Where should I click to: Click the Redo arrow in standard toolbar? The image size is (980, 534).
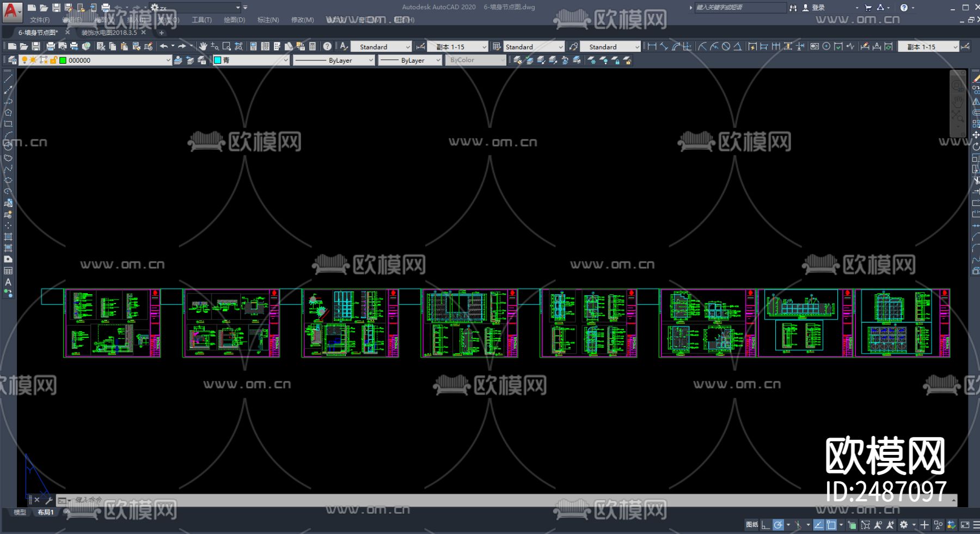[182, 47]
